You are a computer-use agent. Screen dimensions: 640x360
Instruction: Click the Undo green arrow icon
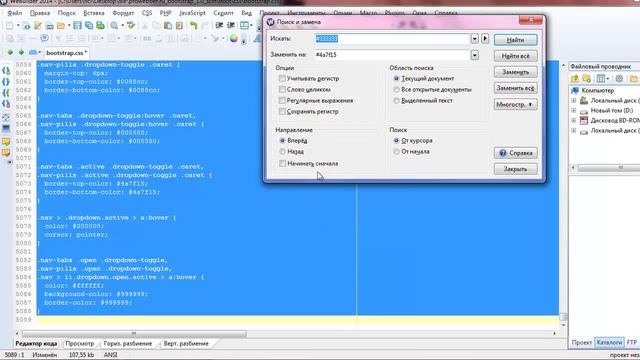tap(193, 26)
